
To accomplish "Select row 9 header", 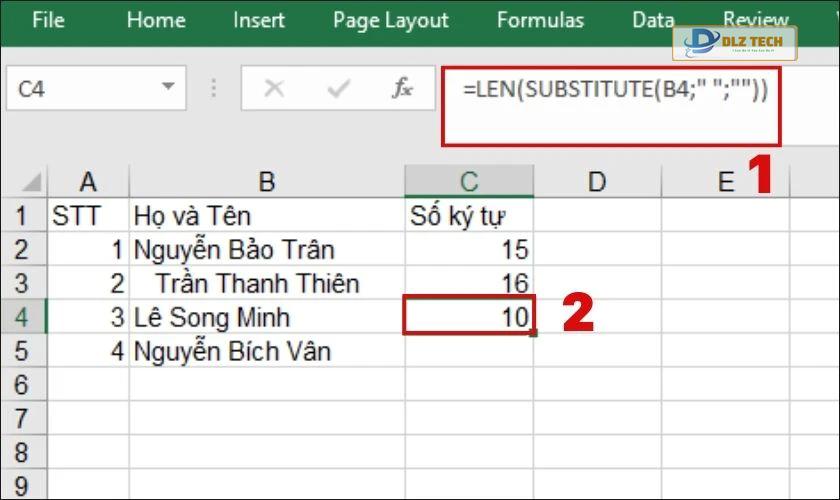I will click(24, 485).
